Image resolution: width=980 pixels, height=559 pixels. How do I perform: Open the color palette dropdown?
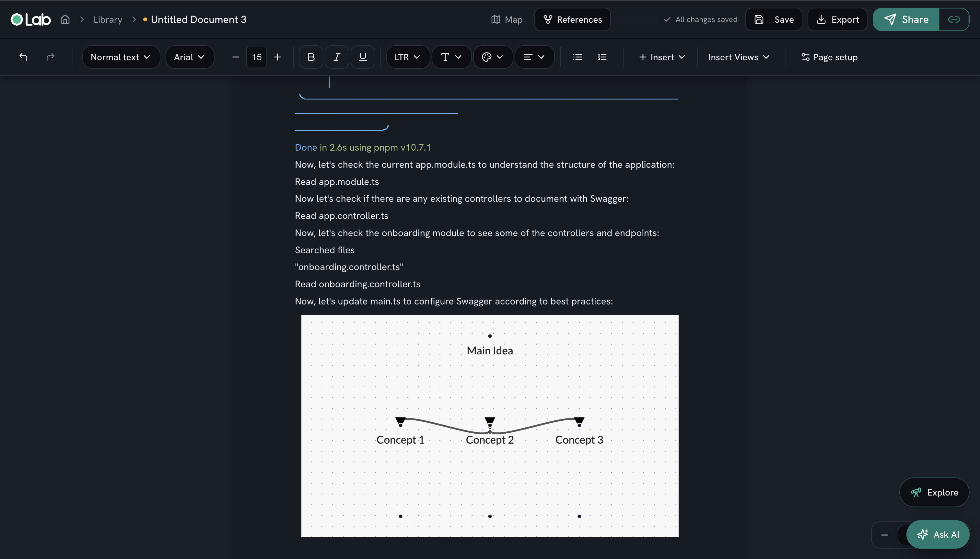(x=493, y=57)
